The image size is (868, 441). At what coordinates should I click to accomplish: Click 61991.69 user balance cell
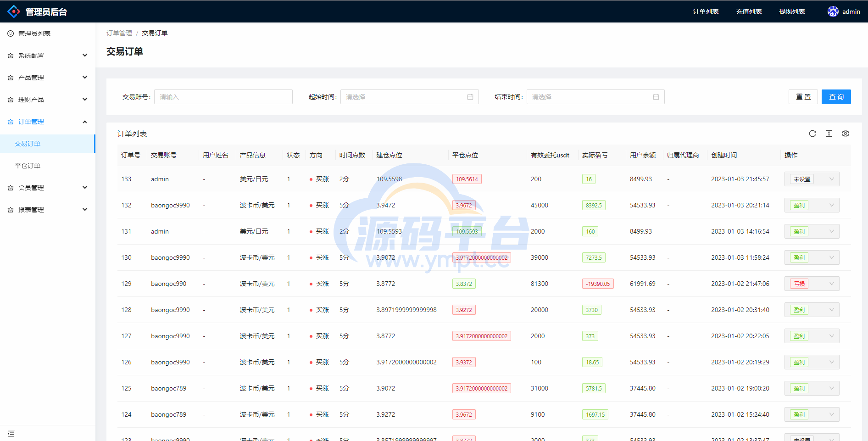[x=642, y=284]
